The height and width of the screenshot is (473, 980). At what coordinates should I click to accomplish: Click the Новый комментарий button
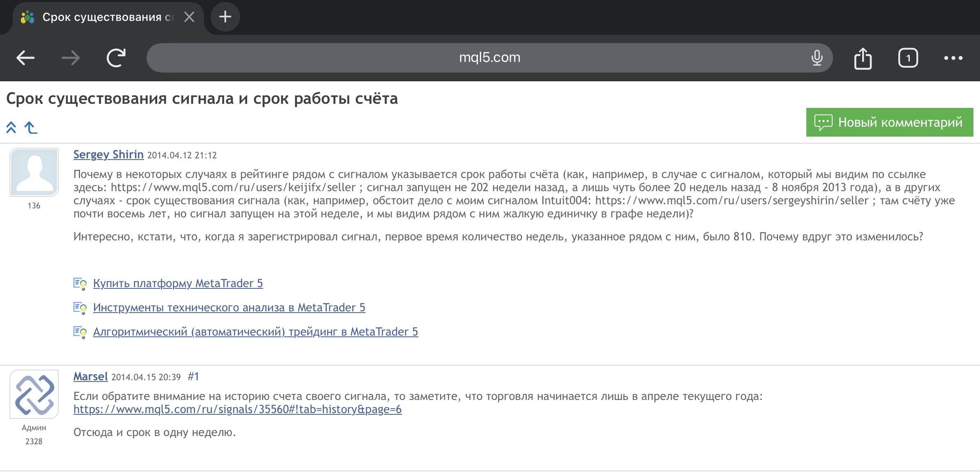click(x=890, y=122)
